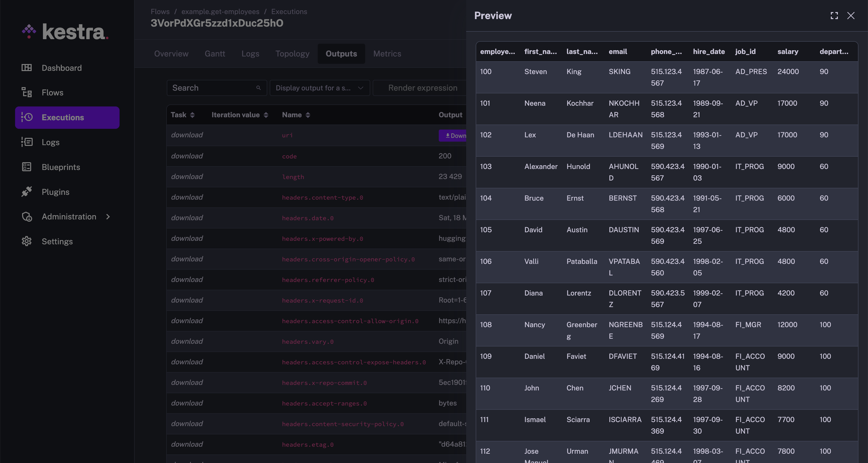Click the Render expression button
868x463 pixels.
coord(420,88)
